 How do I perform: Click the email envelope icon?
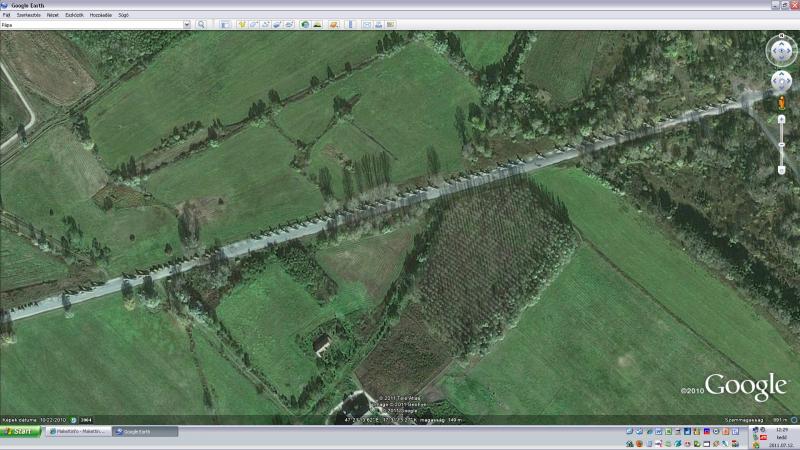coord(367,24)
